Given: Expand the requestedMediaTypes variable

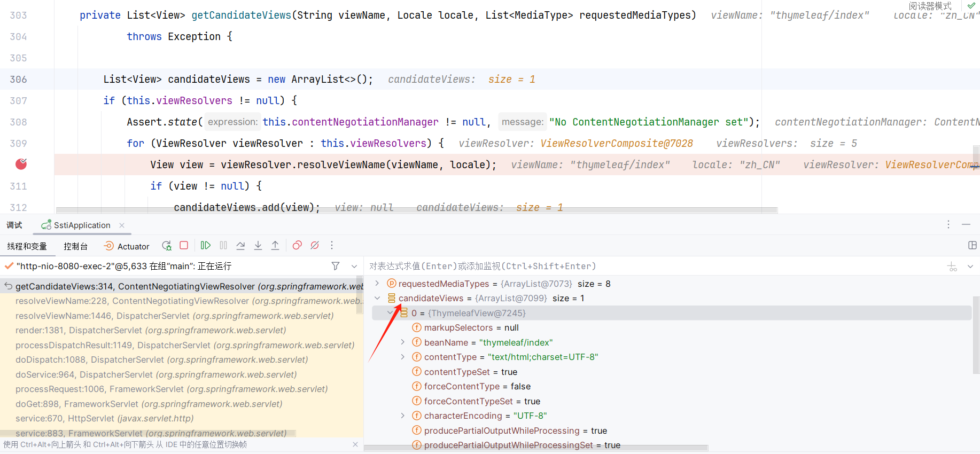Looking at the screenshot, I should pos(377,284).
